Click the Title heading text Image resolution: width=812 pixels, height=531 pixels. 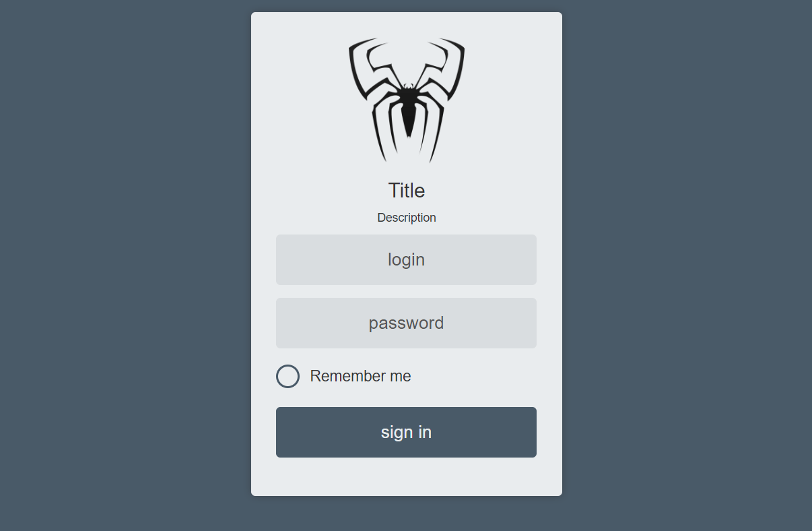407,190
